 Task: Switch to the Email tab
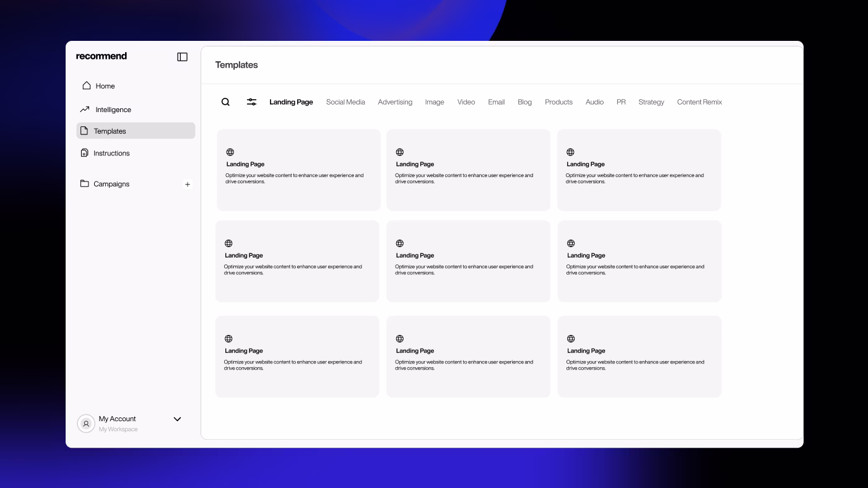click(496, 102)
